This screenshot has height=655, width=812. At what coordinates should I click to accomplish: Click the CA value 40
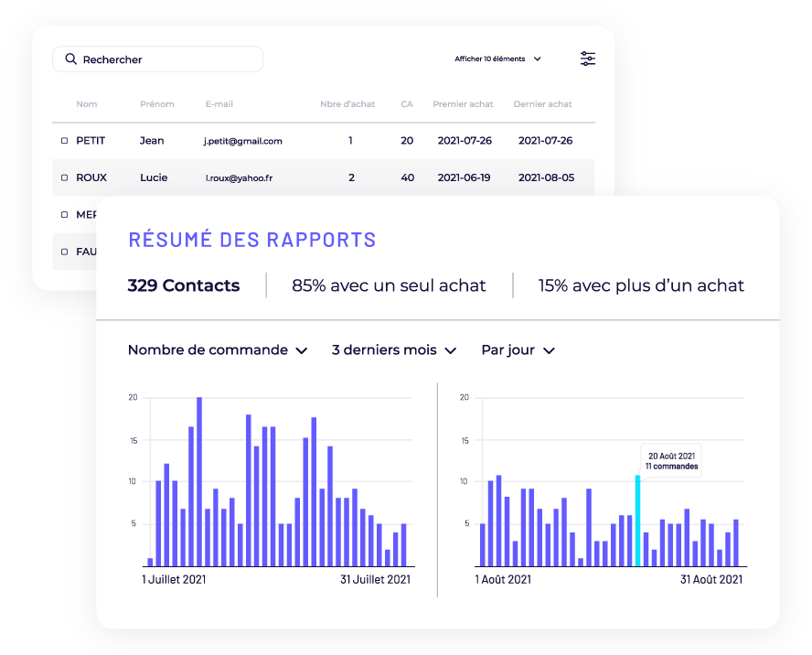408,177
